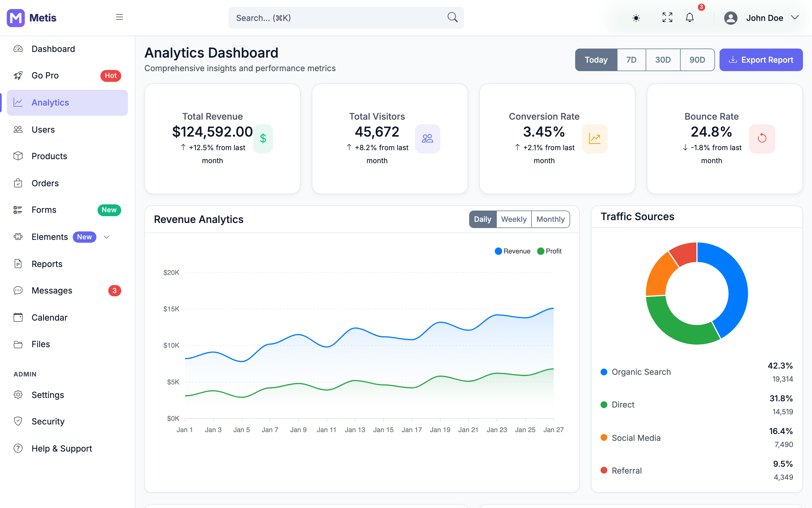Click the Messages chat bubble icon
The height and width of the screenshot is (508, 812).
(x=18, y=291)
